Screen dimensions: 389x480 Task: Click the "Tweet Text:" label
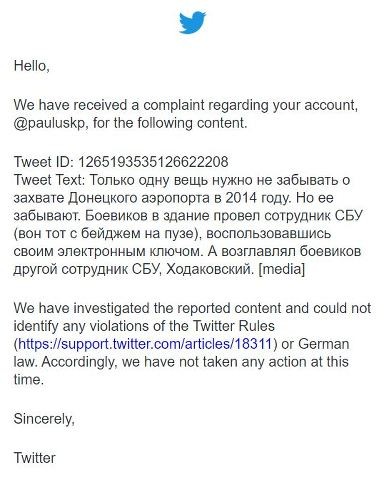coord(50,180)
